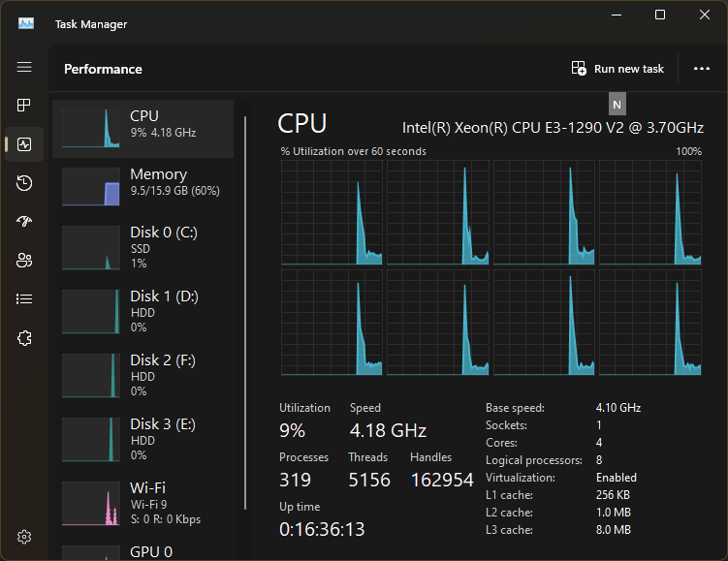Viewport: 728px width, 561px height.
Task: Open the hamburger navigation menu
Action: coord(24,67)
